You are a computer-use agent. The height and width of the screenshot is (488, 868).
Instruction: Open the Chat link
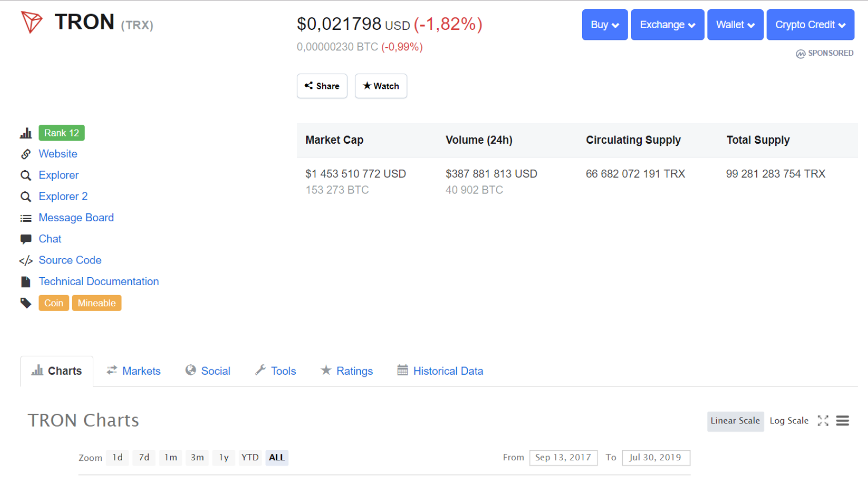coord(50,239)
